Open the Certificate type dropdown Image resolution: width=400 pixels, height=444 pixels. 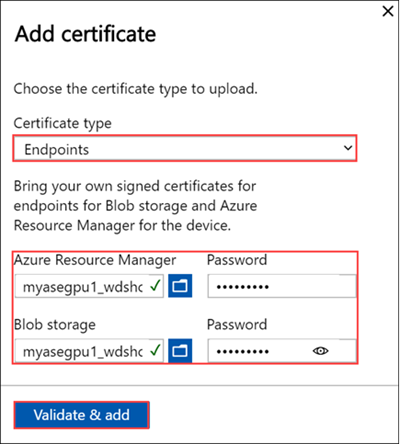185,148
